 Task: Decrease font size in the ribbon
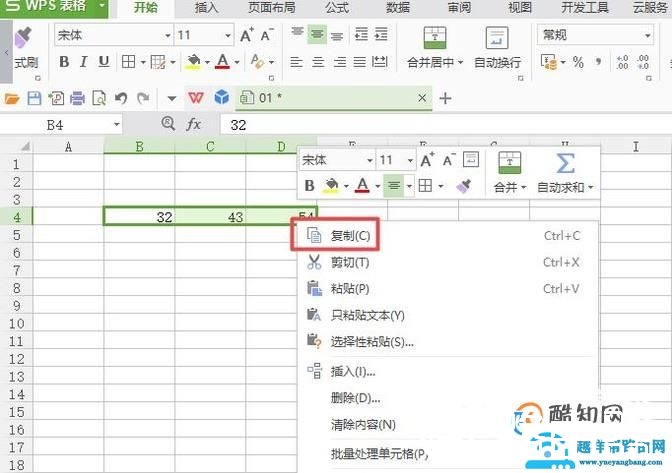pos(267,35)
